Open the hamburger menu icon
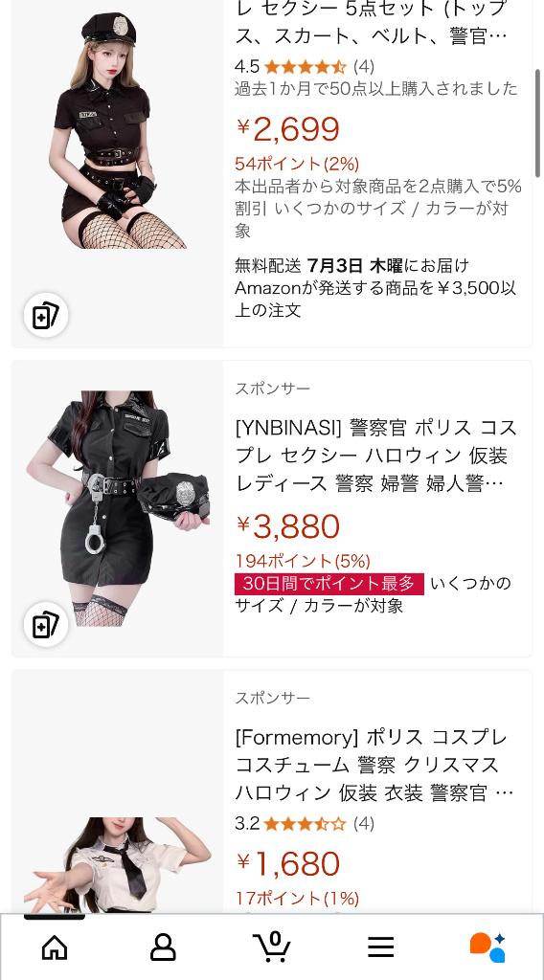The image size is (544, 980). pos(381,947)
